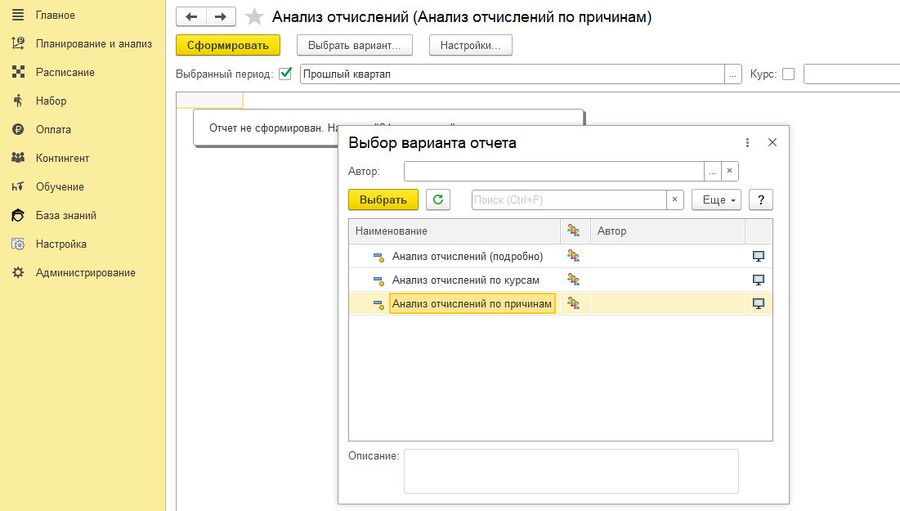Click the Планирование и анализ chart icon
The width and height of the screenshot is (900, 511).
point(18,43)
